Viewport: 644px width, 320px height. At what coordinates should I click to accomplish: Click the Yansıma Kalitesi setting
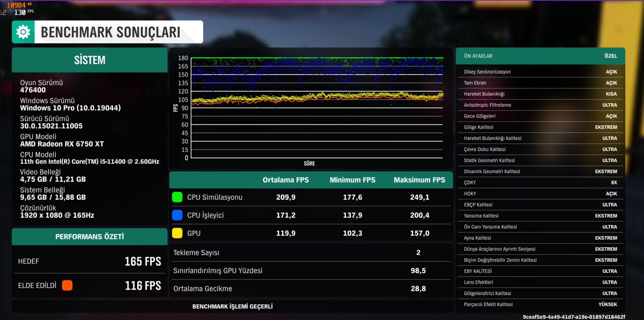[540, 216]
